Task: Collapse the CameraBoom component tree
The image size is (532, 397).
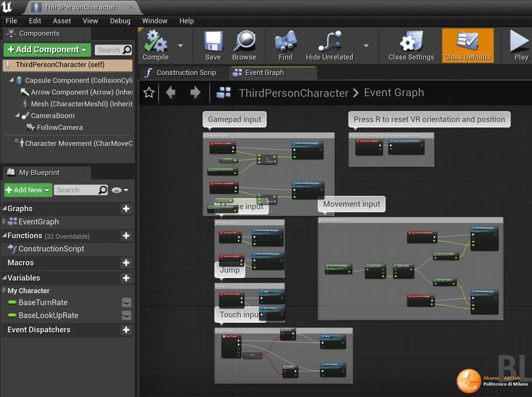Action: (17, 115)
